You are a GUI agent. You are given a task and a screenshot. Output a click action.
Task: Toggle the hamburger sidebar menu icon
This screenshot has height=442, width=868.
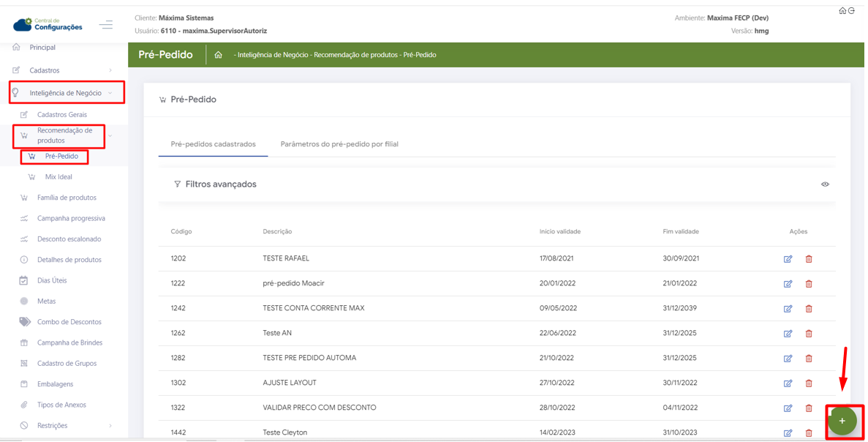[106, 25]
